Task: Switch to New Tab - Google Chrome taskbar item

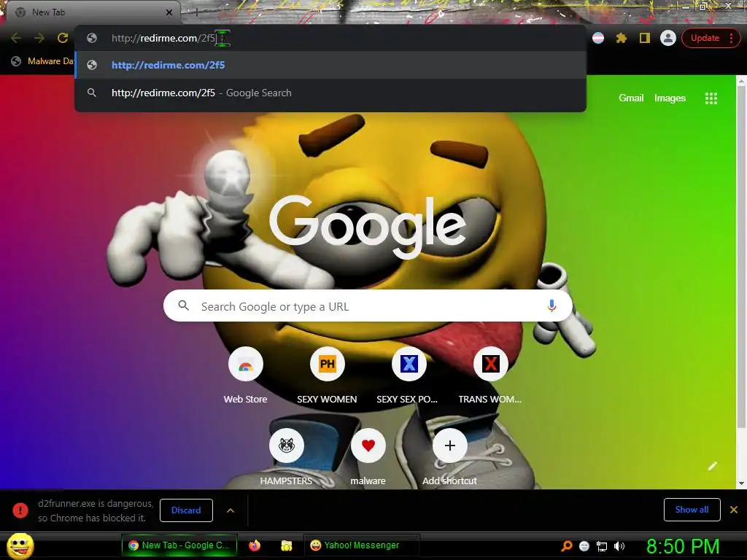Action: (179, 545)
